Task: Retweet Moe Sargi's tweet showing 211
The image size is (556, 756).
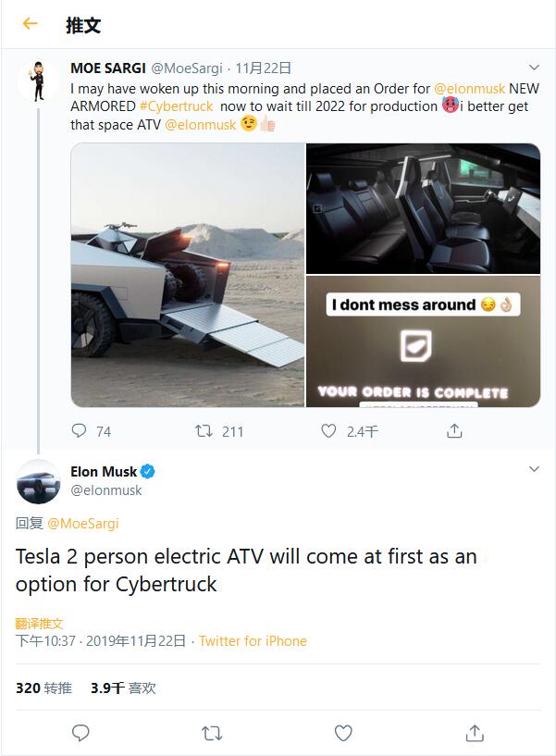Action: [204, 431]
